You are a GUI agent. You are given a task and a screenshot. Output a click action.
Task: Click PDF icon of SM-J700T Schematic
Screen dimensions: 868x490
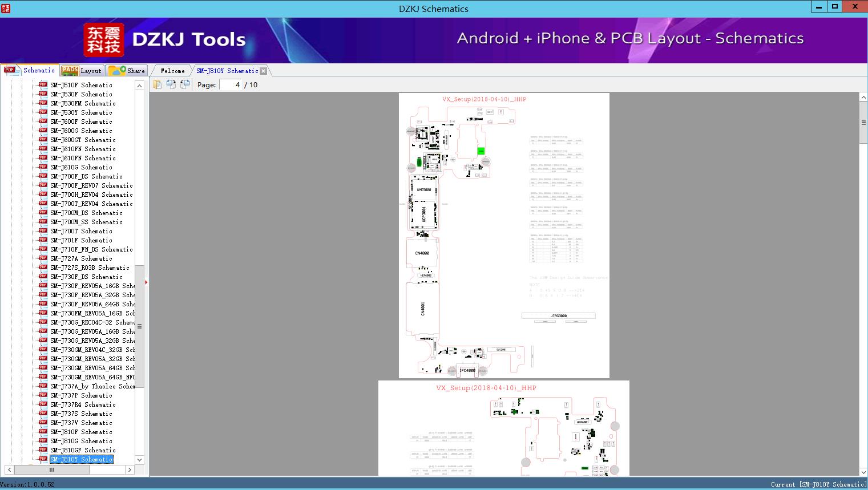(43, 231)
